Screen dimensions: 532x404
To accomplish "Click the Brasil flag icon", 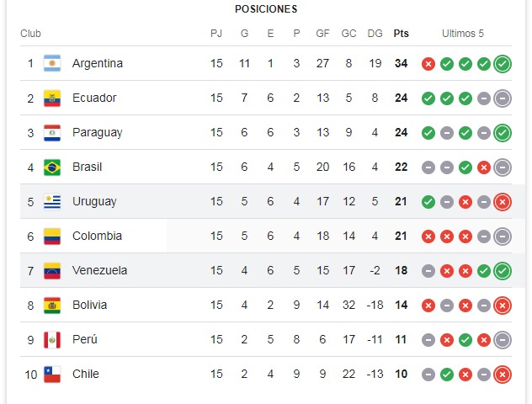I will click(52, 167).
